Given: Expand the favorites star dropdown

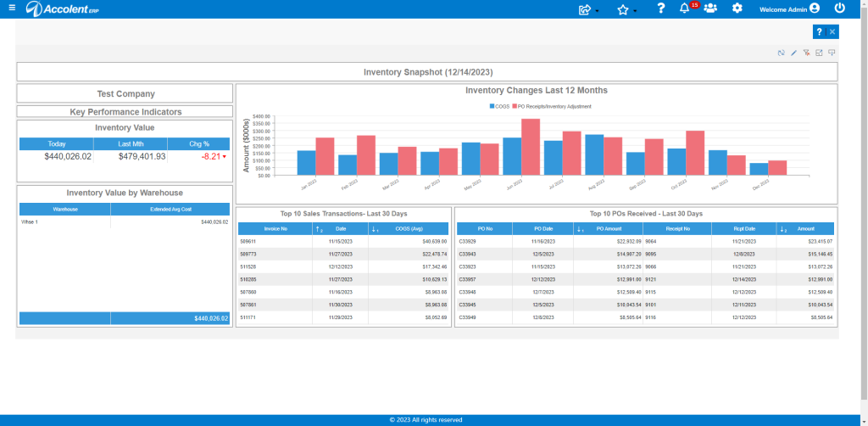Looking at the screenshot, I should tap(635, 10).
